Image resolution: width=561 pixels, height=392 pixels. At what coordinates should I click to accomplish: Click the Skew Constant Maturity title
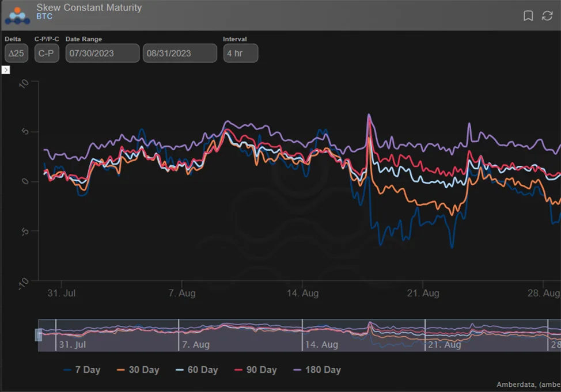point(89,7)
